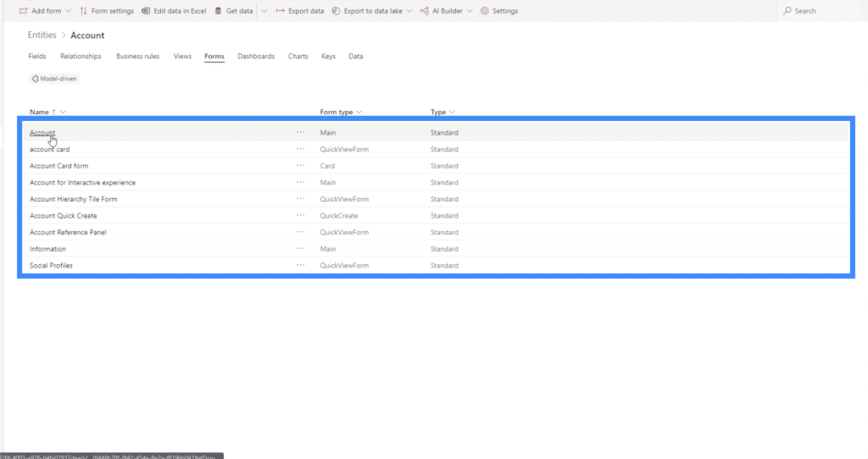
Task: Open ellipsis for Account for Interactive experience
Action: [x=301, y=182]
